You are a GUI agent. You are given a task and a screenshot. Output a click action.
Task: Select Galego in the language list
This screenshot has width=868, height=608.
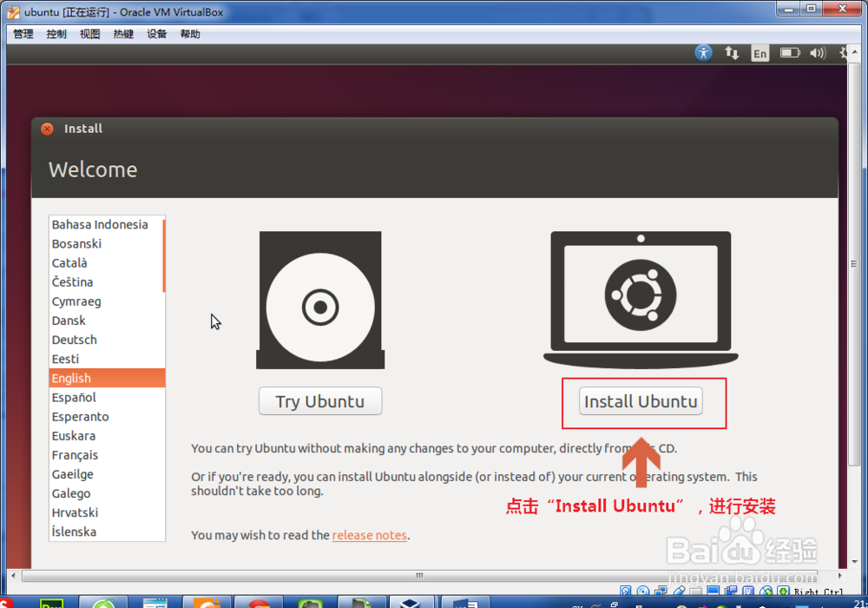point(106,493)
